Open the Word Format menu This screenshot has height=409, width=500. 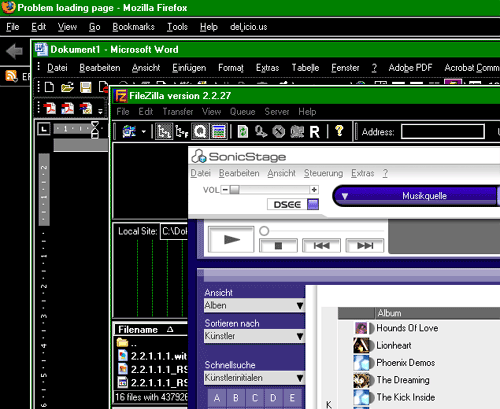231,68
